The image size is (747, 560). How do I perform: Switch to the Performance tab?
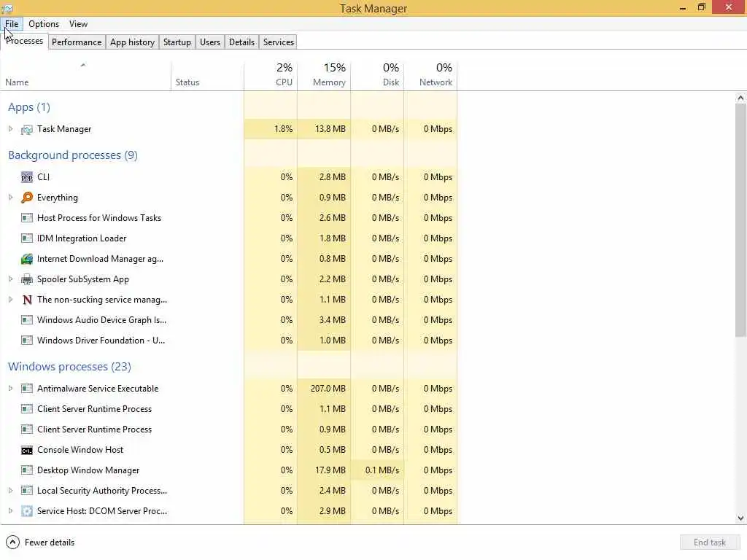point(77,42)
